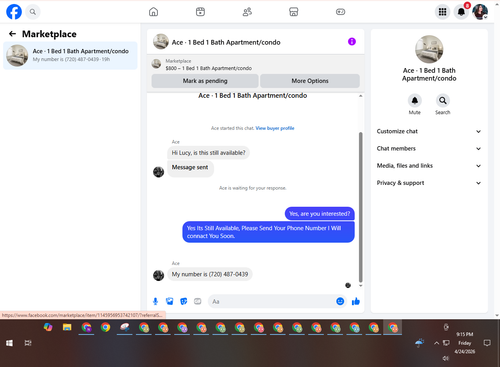This screenshot has width=500, height=367.
Task: Select the Ace conversation in the left list
Action: (70, 55)
